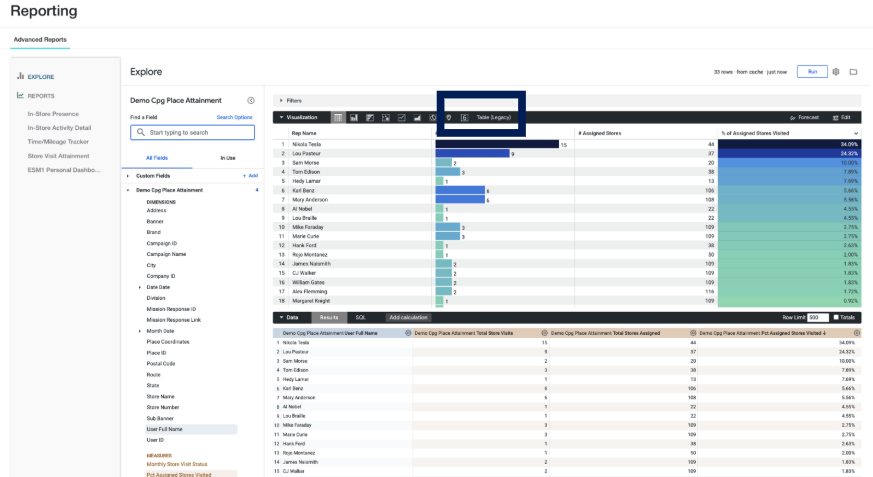Open the Advanced Reports tab
The image size is (873, 477).
tap(40, 40)
